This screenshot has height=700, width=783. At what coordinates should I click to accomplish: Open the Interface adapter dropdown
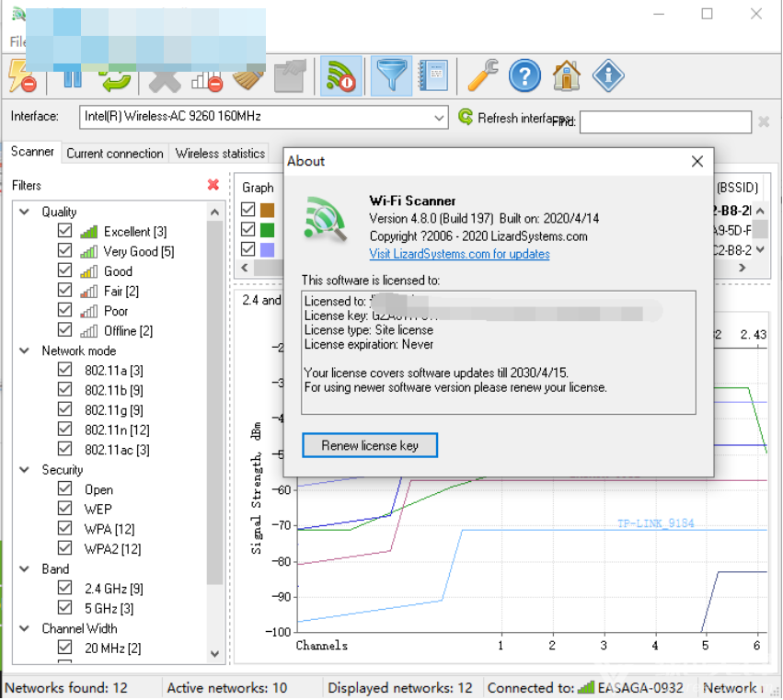(439, 118)
